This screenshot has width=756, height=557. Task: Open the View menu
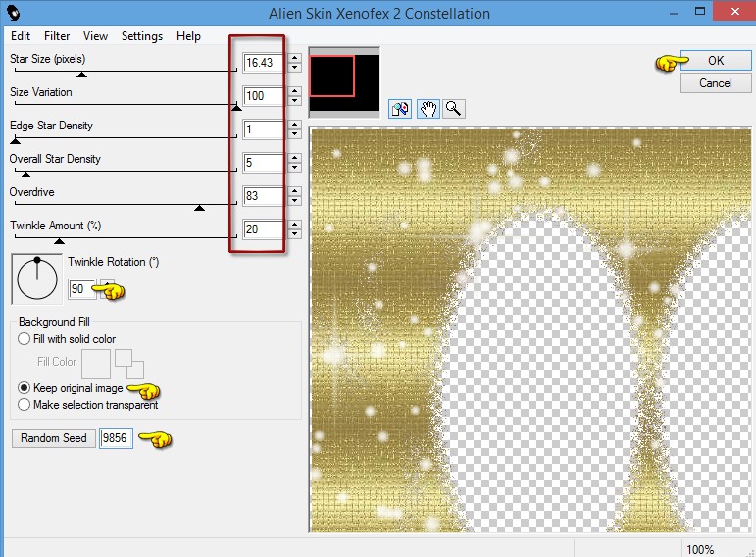95,36
